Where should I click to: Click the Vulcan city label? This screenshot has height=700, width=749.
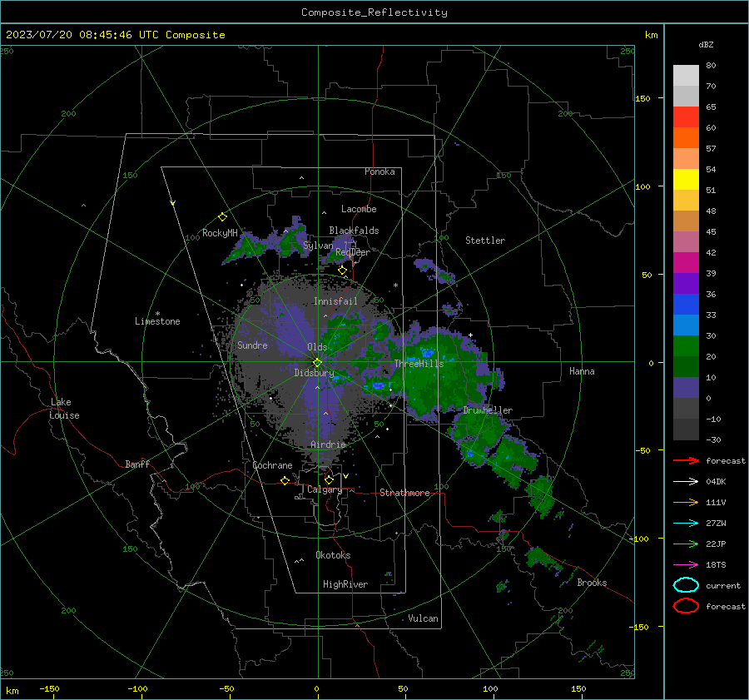423,618
